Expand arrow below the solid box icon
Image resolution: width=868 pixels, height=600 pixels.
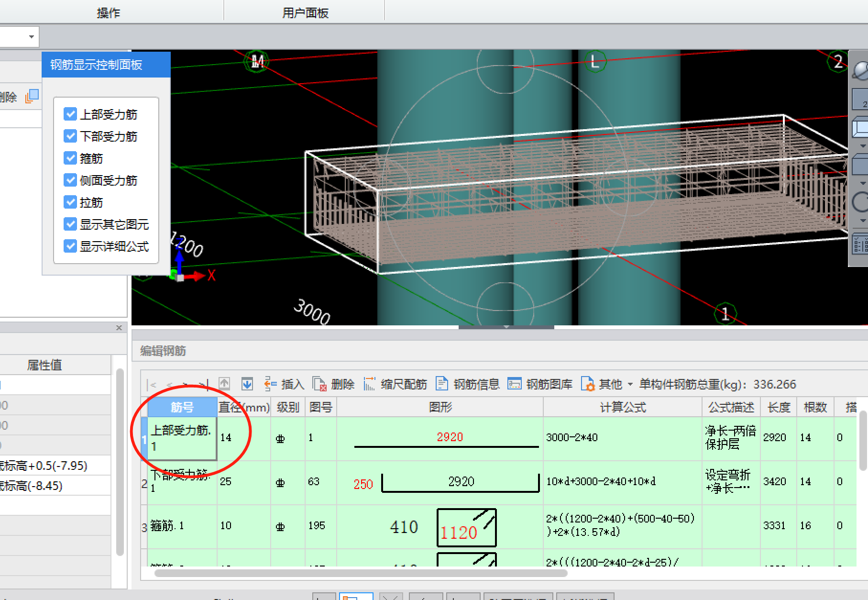[863, 183]
